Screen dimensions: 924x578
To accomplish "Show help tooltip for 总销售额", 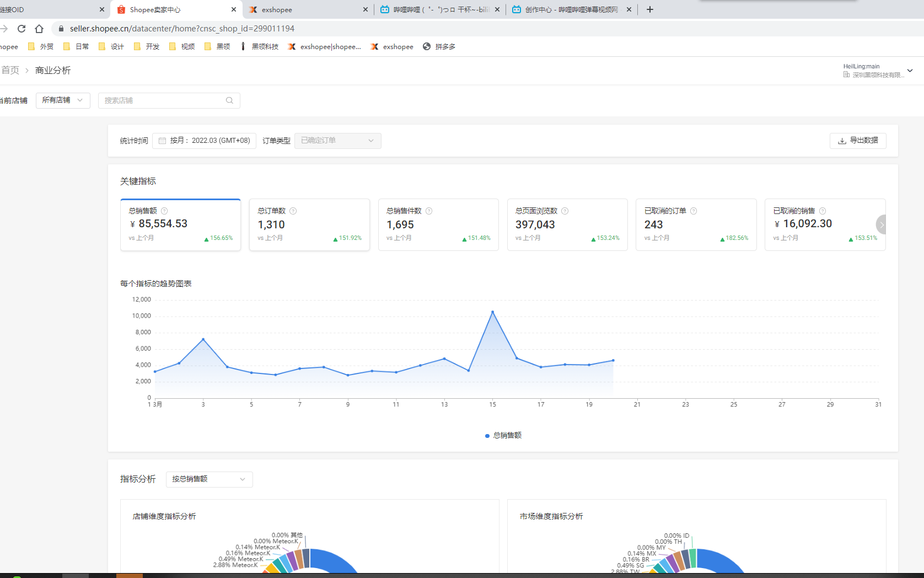I will [164, 211].
